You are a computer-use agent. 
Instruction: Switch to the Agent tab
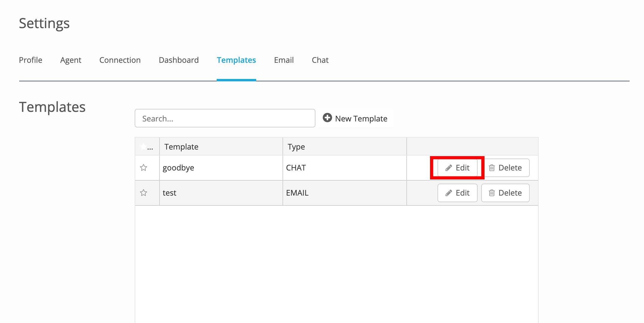coord(71,60)
